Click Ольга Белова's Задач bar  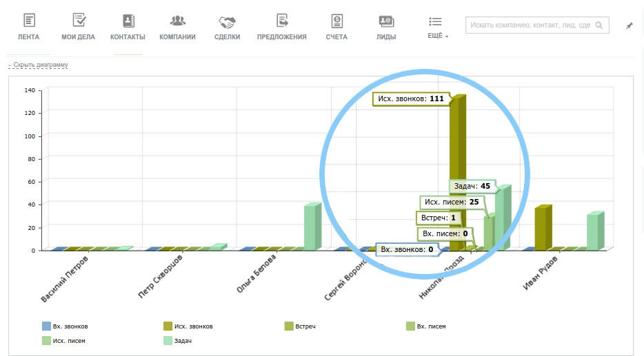312,227
